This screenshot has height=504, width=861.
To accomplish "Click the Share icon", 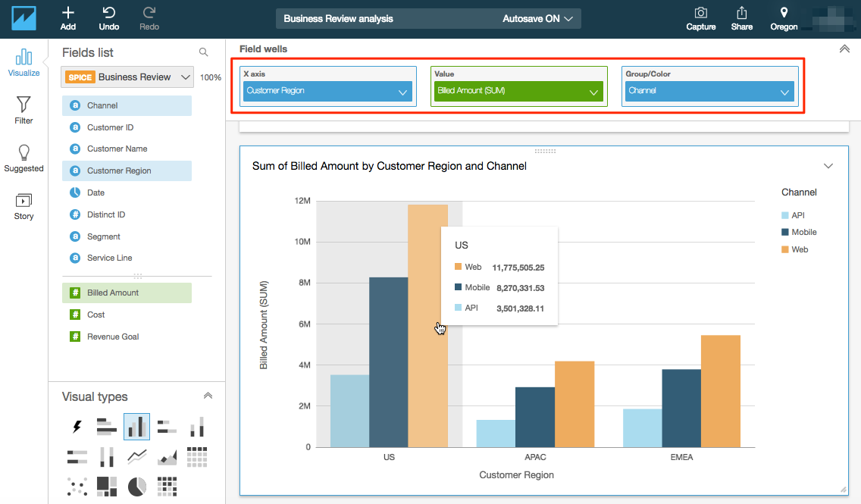I will click(741, 18).
